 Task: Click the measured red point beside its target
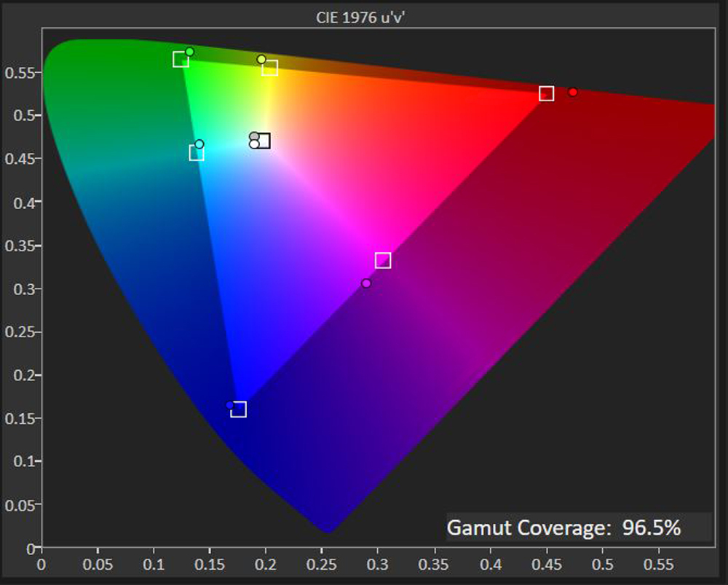click(x=571, y=91)
